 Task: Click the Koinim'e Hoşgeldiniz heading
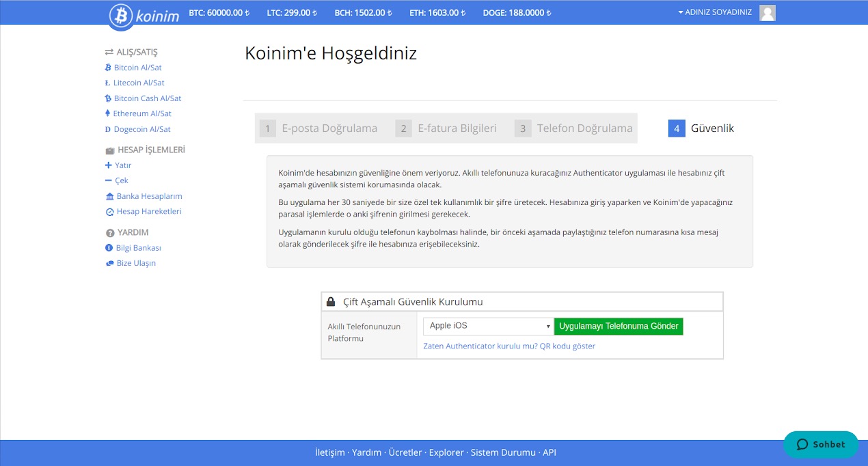click(x=331, y=53)
